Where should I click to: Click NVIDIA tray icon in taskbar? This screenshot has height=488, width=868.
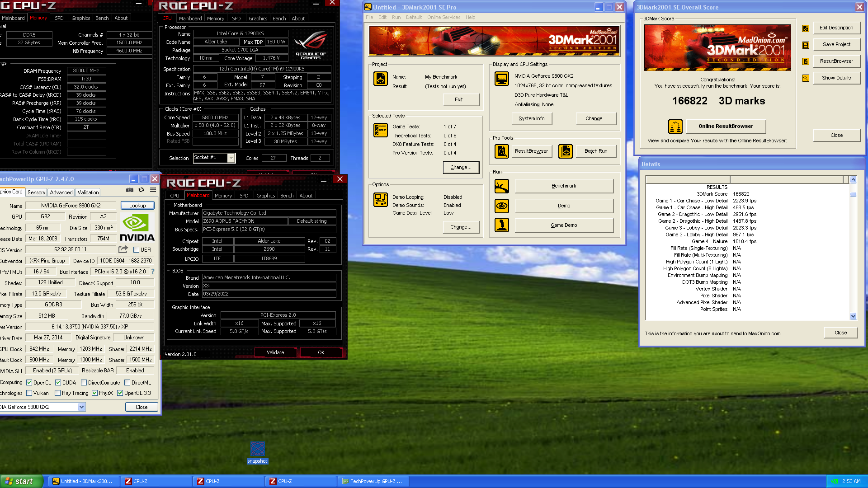pos(835,481)
